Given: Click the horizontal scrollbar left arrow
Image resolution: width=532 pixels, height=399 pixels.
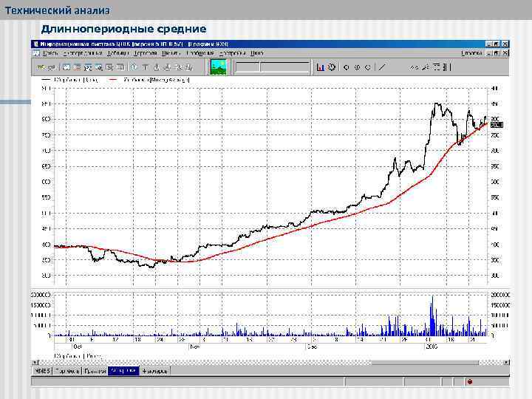Looking at the screenshot, I should coord(35,362).
